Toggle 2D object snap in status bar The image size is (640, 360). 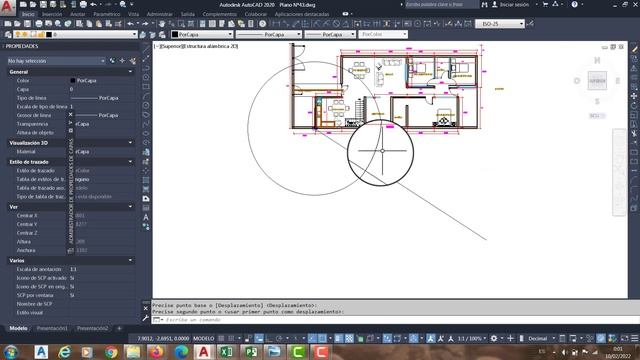pos(322,338)
